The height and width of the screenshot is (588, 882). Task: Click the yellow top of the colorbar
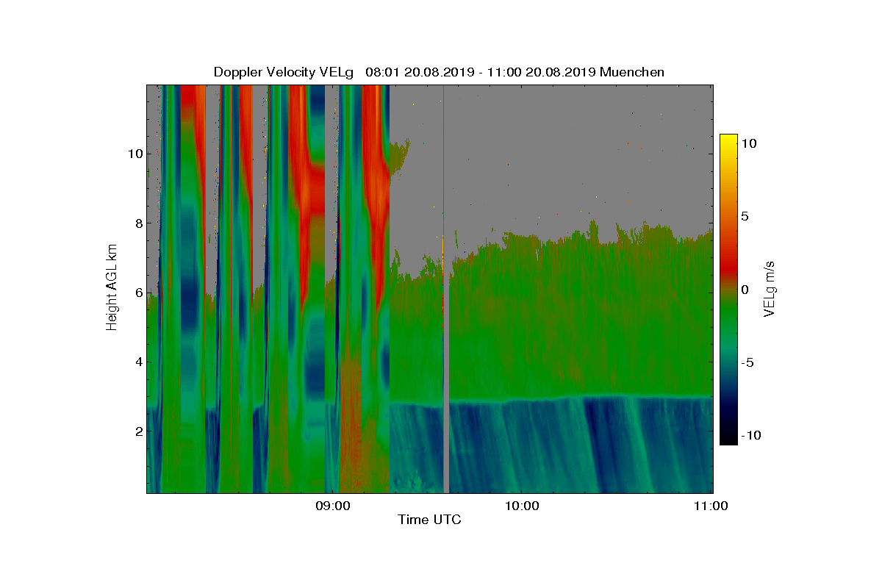point(728,141)
